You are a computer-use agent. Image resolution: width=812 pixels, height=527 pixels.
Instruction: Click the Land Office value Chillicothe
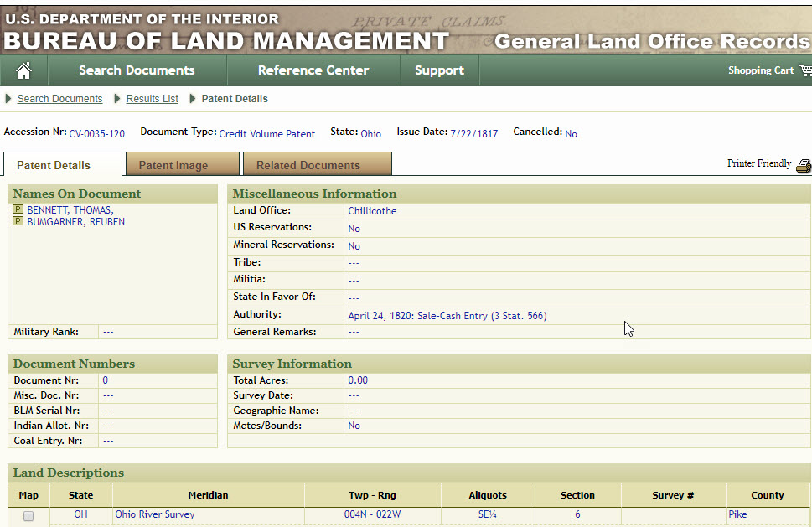pos(372,210)
